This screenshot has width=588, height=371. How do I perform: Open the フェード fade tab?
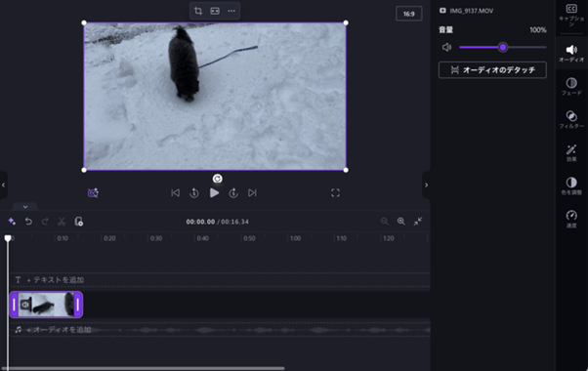click(571, 86)
